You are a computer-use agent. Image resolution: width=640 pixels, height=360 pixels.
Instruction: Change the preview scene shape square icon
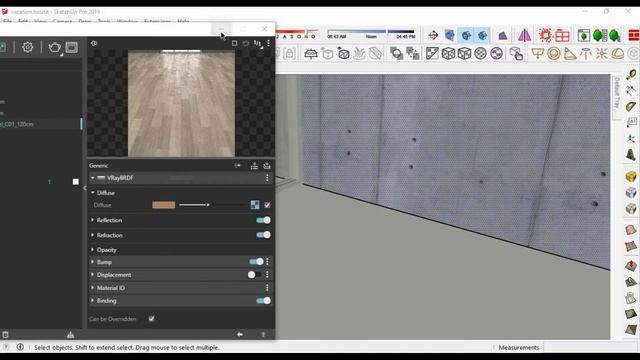point(234,43)
